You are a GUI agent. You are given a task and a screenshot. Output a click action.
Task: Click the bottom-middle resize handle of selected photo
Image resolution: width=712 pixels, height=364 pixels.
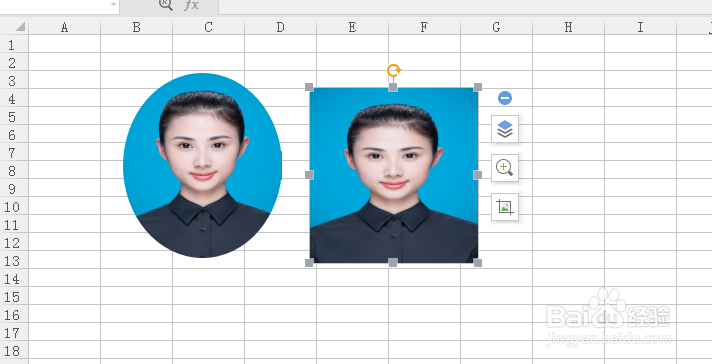click(x=393, y=262)
